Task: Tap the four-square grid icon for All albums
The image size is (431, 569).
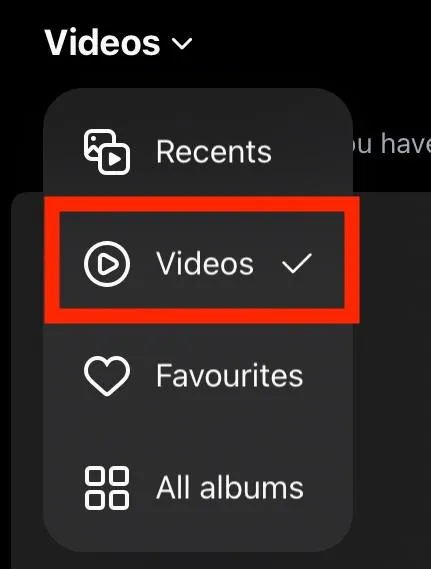Action: (107, 488)
